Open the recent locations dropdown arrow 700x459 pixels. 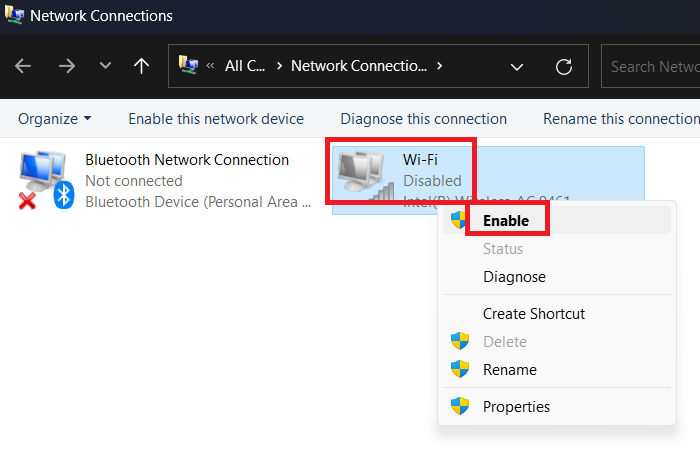coord(105,67)
